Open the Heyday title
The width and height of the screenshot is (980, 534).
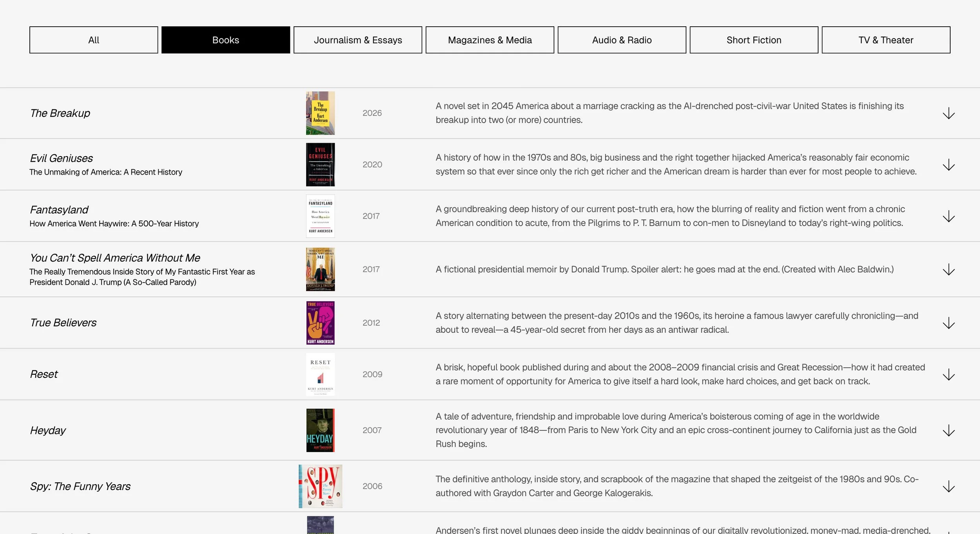pyautogui.click(x=48, y=430)
